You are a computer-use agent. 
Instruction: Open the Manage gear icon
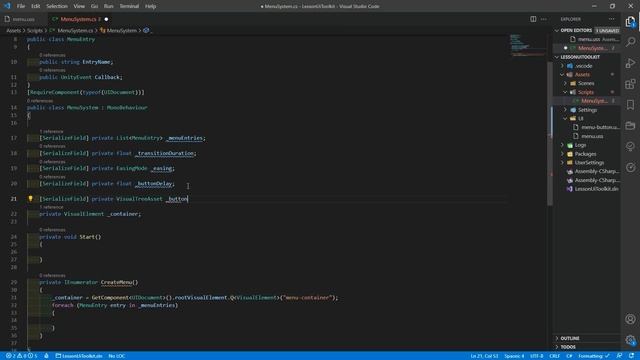[x=630, y=340]
